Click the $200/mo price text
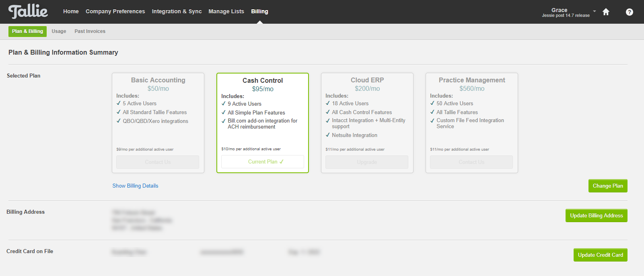 click(367, 89)
